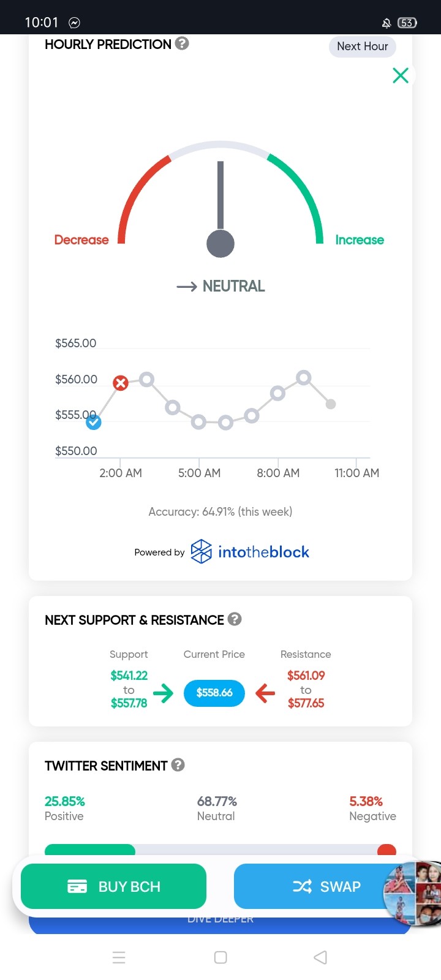The image size is (441, 980).
Task: Click the blue checkmark chart marker
Action: (x=93, y=422)
